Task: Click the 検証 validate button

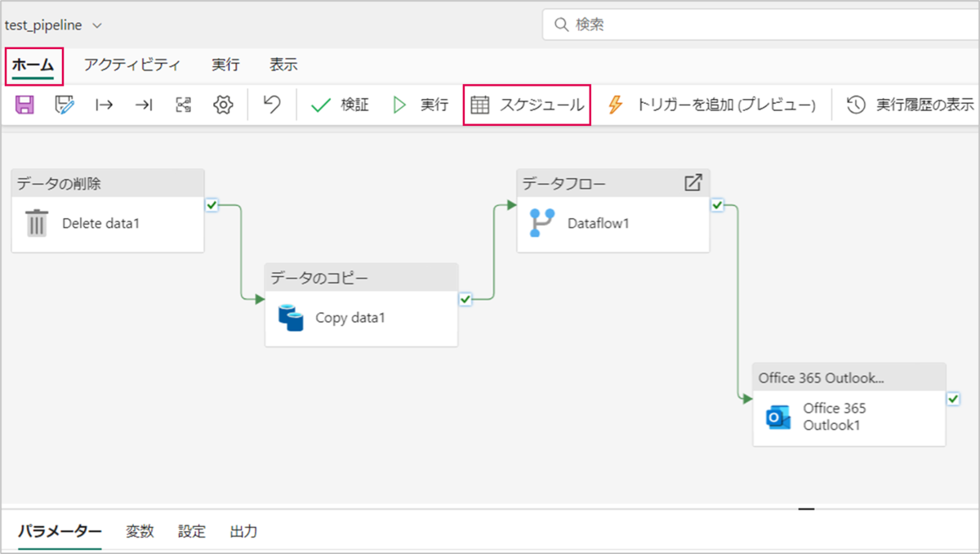Action: [340, 105]
